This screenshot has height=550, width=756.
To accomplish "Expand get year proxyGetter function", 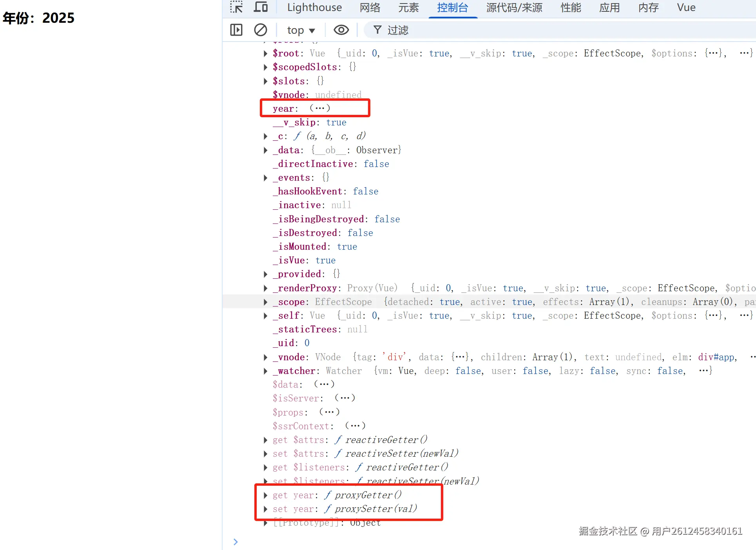I will (x=265, y=495).
